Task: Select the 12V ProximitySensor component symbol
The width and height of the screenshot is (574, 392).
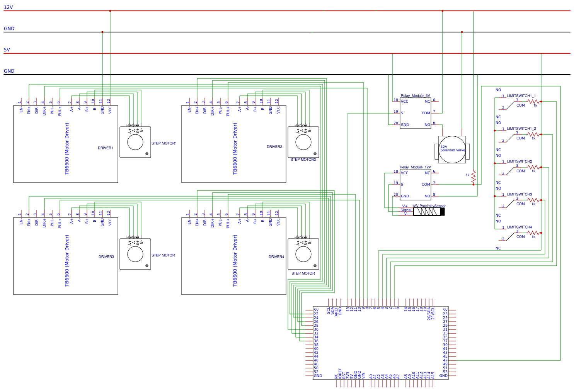Action: 429,212
